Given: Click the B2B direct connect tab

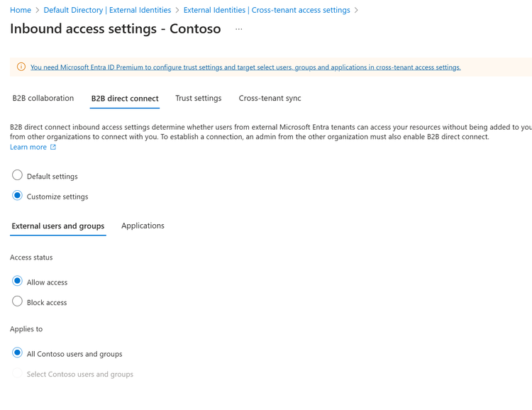Looking at the screenshot, I should [125, 99].
